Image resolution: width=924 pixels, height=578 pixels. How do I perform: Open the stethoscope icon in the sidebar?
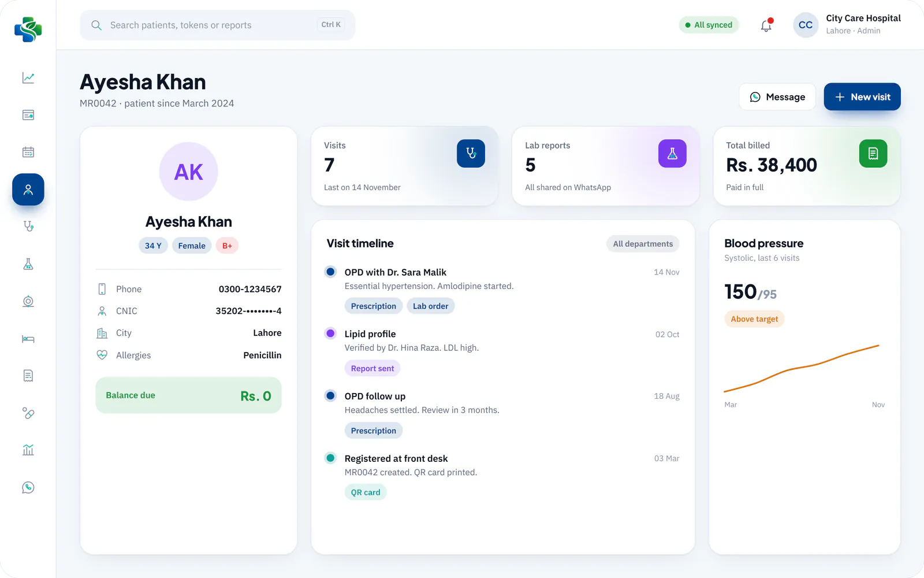point(28,227)
